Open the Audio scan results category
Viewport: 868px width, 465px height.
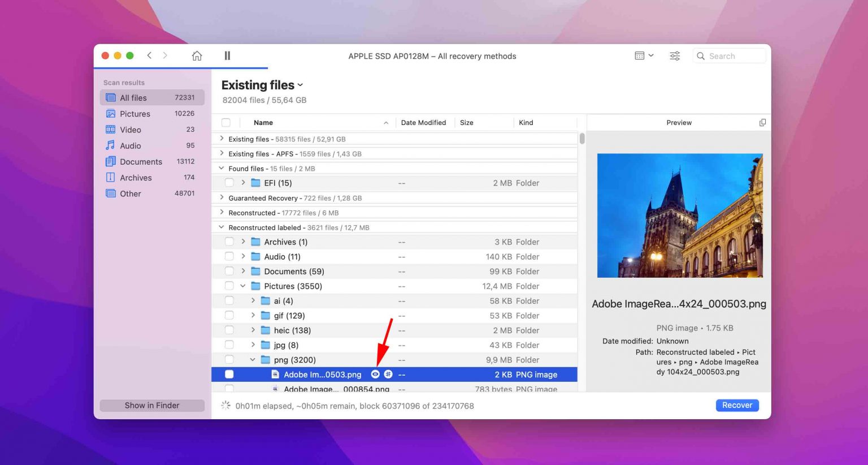[x=131, y=145]
